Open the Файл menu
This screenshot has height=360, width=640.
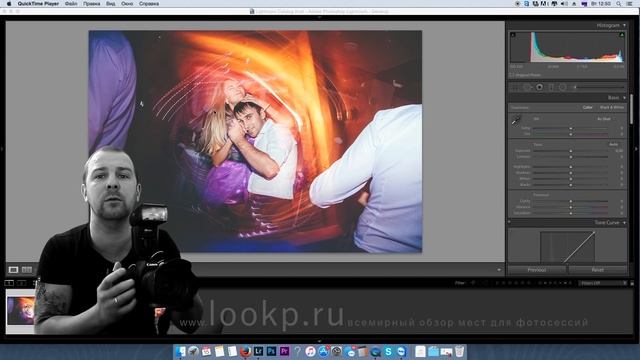[71, 4]
